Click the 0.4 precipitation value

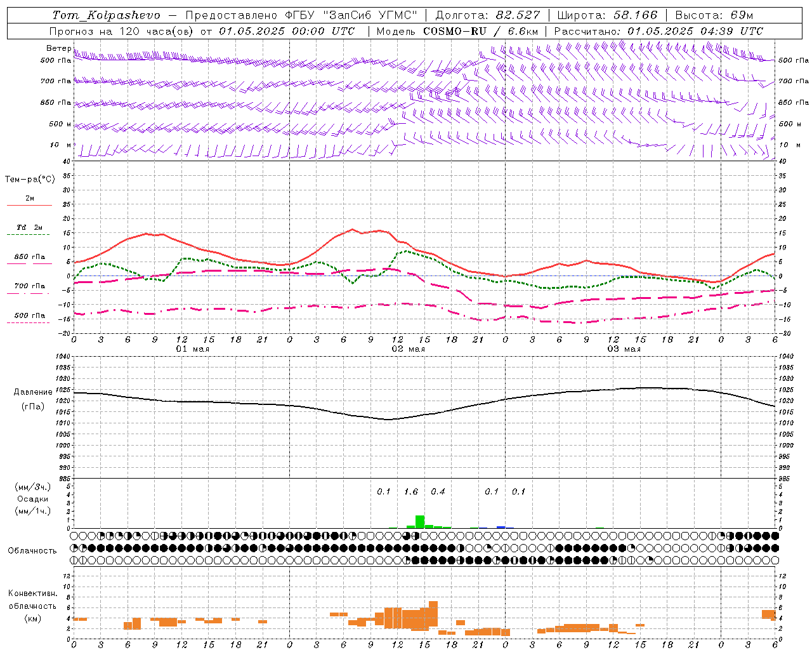pyautogui.click(x=438, y=491)
